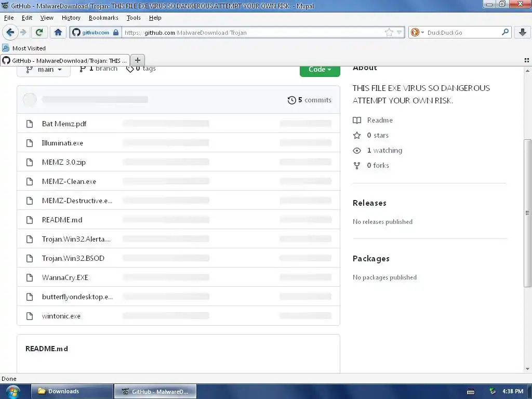
Task: Open the downloads arrow button
Action: coord(523,32)
